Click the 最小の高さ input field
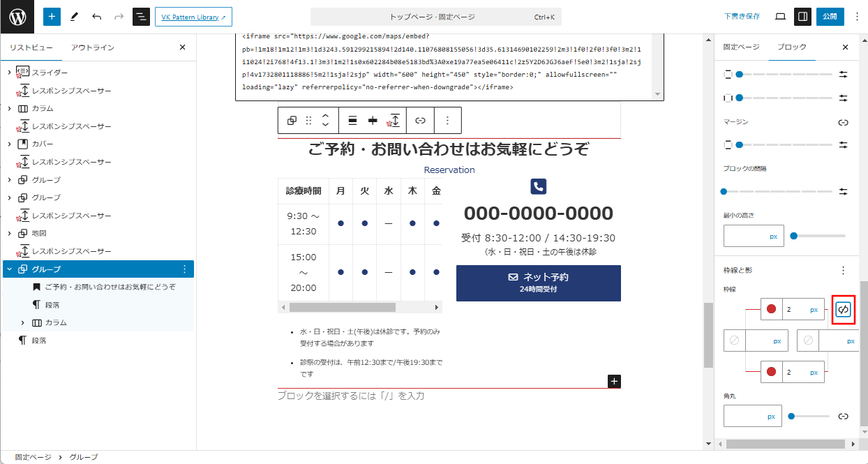Image resolution: width=868 pixels, height=464 pixels. (x=745, y=237)
